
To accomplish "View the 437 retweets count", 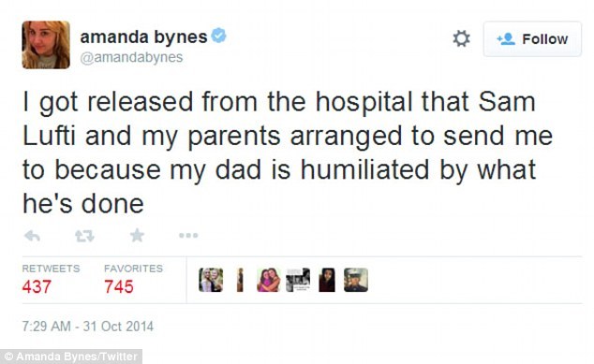I will (x=37, y=286).
